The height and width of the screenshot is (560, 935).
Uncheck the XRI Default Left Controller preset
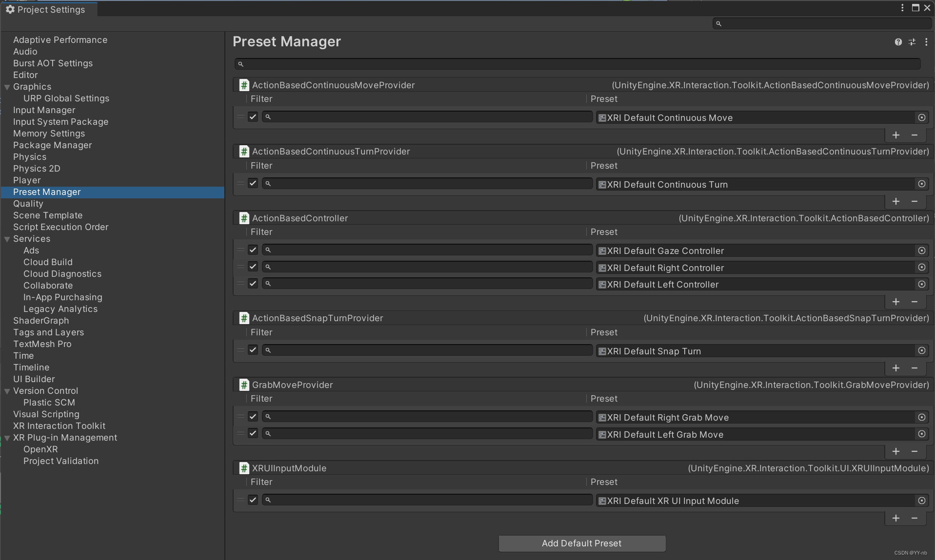[253, 283]
